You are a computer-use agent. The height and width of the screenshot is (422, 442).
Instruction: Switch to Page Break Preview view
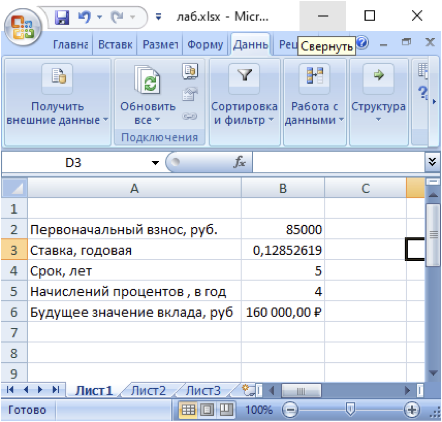point(226,410)
